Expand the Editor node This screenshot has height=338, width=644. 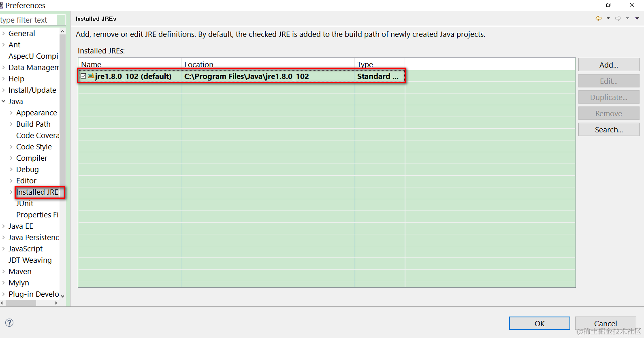point(11,181)
